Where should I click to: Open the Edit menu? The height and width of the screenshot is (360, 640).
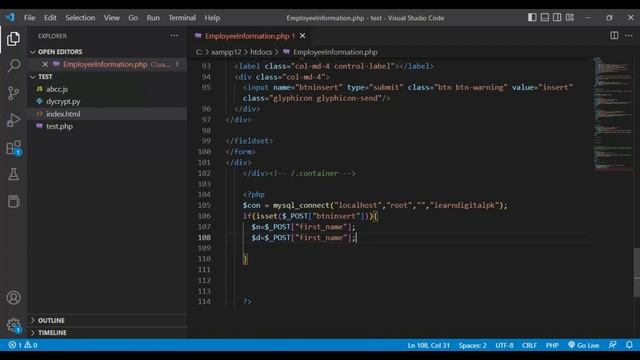50,18
